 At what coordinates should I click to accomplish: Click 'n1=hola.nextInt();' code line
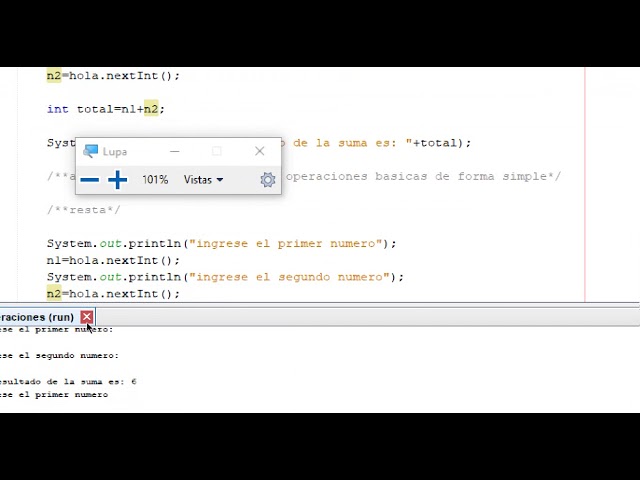(x=113, y=260)
